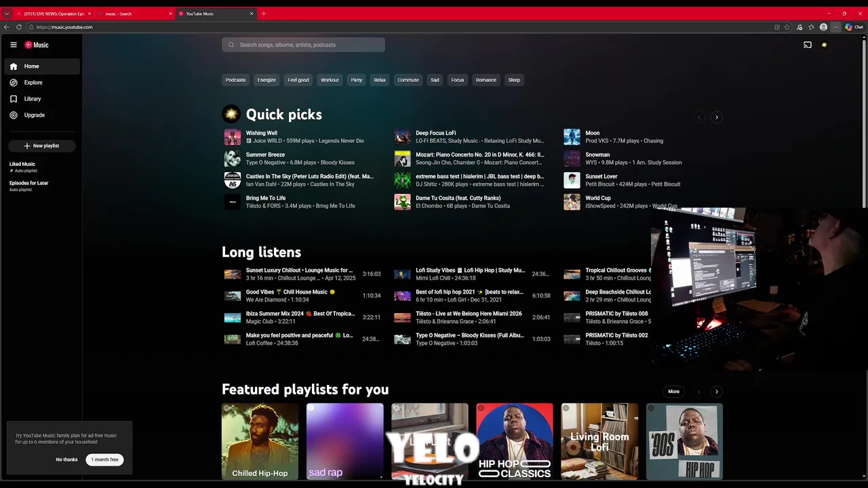Select the Romance mood chip

[x=486, y=80]
